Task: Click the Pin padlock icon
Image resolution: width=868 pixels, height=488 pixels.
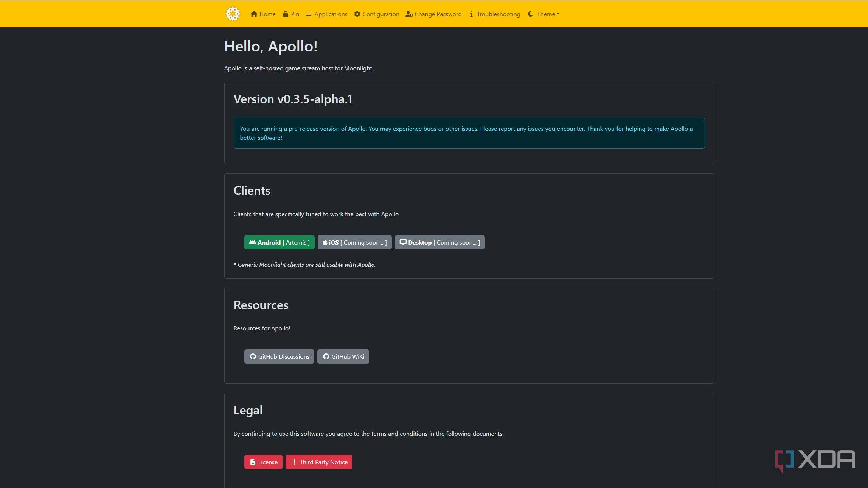Action: (x=286, y=14)
